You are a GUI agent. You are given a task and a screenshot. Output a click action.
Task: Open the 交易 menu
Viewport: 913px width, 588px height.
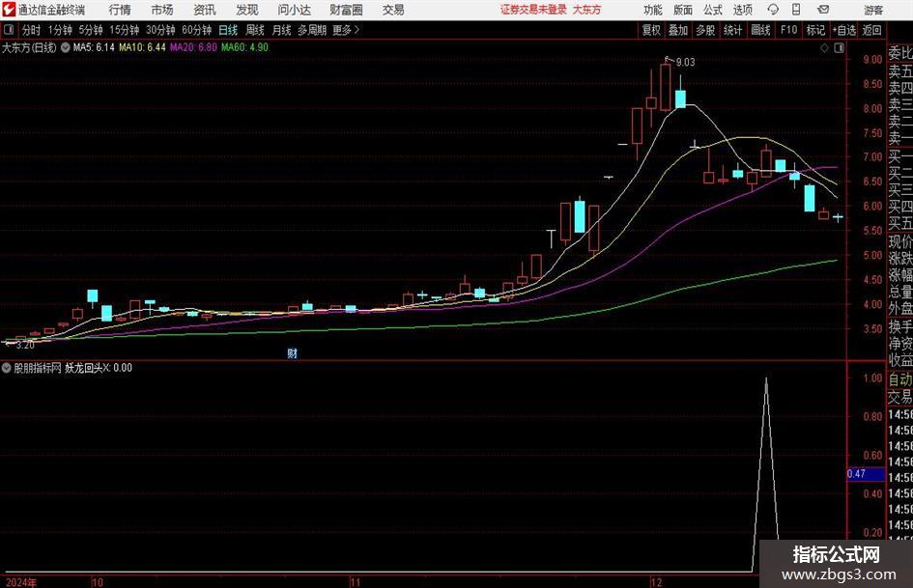(x=393, y=10)
